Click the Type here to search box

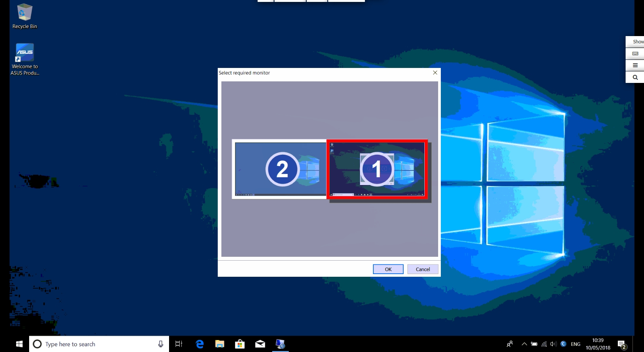point(99,344)
